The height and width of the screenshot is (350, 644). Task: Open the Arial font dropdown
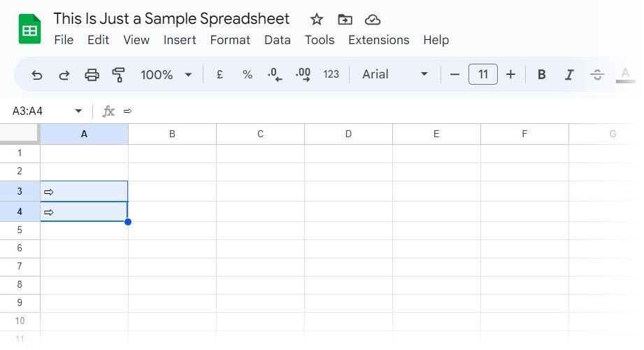[395, 75]
